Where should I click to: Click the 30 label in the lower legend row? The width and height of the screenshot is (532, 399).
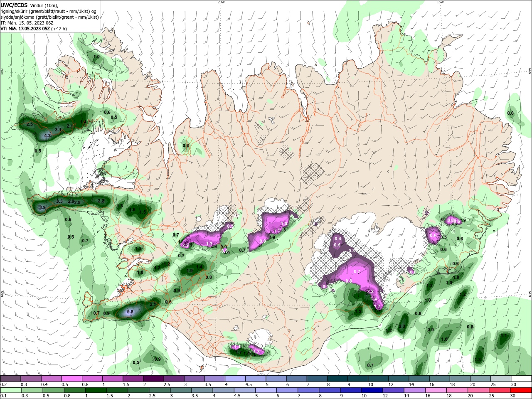point(514,396)
